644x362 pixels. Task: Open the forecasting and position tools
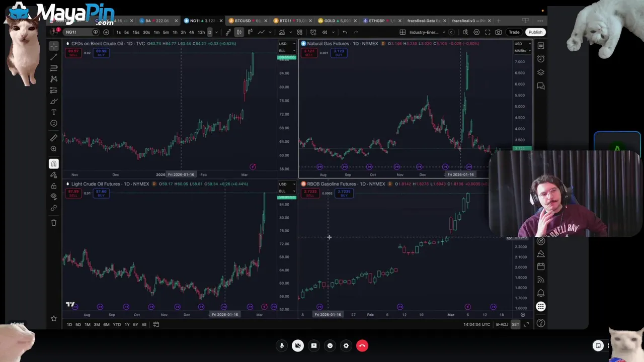click(54, 90)
